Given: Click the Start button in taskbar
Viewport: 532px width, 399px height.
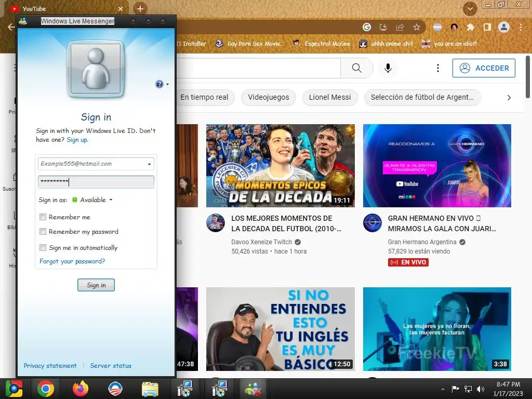Looking at the screenshot, I should coord(14,389).
